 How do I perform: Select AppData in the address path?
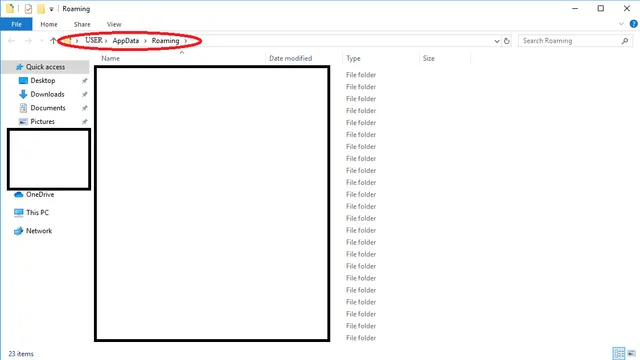pyautogui.click(x=126, y=41)
